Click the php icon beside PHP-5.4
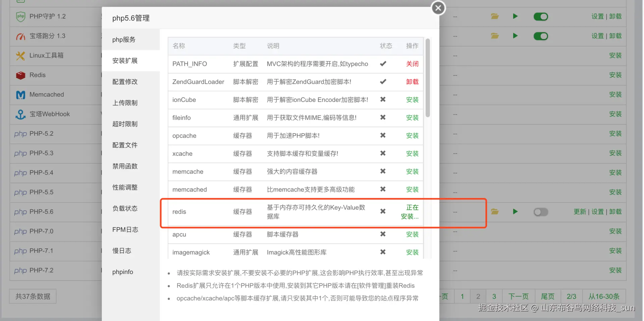 tap(20, 173)
